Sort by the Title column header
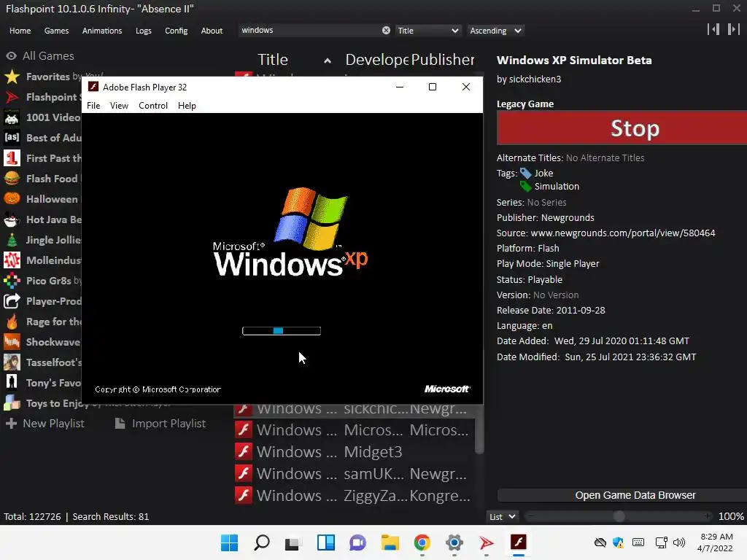The height and width of the screenshot is (560, 747). (x=273, y=60)
